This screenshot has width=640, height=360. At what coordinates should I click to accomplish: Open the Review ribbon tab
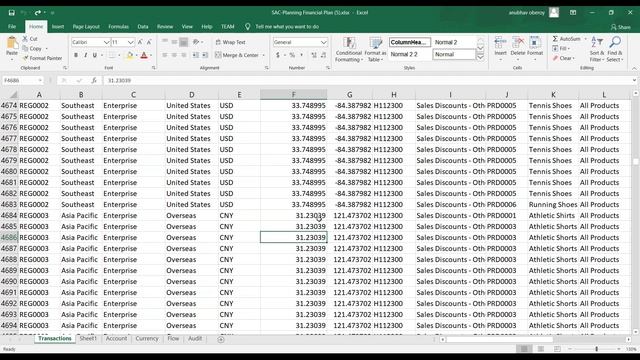pos(165,27)
